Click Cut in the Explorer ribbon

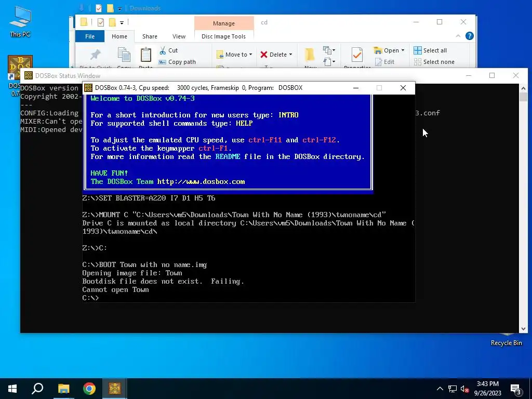(x=169, y=50)
